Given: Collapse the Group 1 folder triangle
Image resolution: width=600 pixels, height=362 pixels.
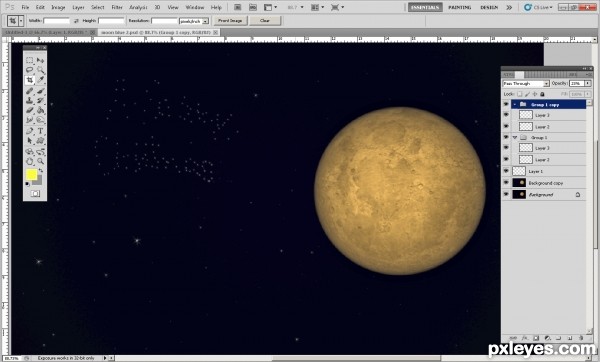Looking at the screenshot, I should click(x=515, y=137).
